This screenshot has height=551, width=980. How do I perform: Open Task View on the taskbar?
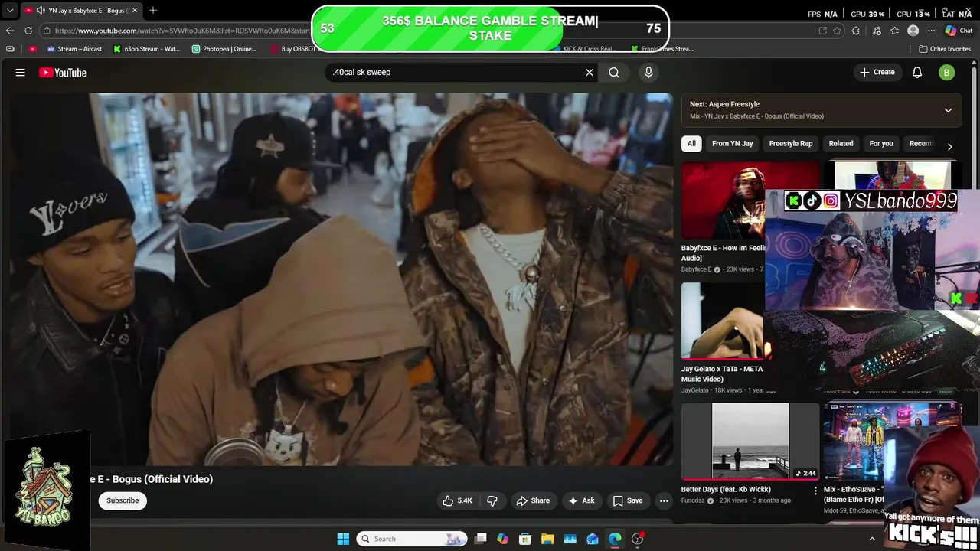click(x=480, y=539)
